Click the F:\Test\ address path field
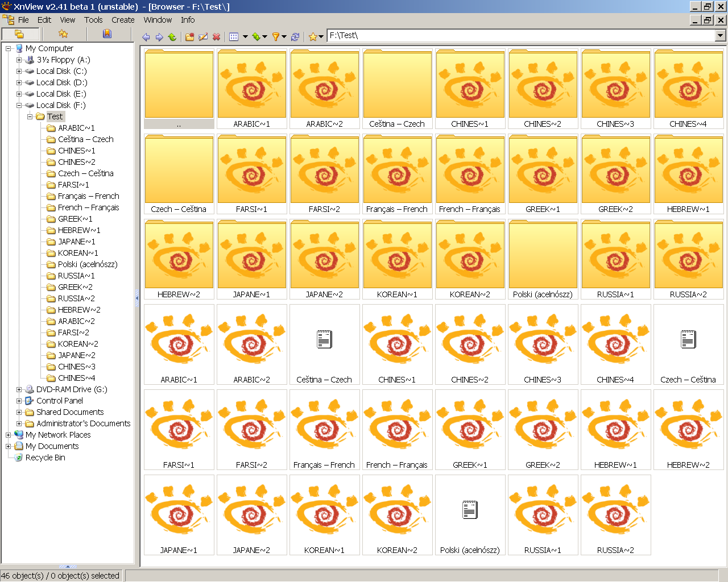 pyautogui.click(x=522, y=35)
